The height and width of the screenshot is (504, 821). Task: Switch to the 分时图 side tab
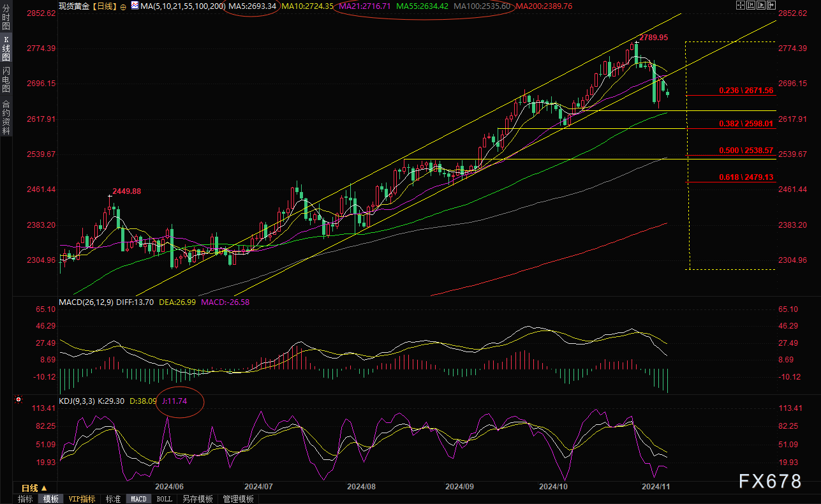(6, 20)
